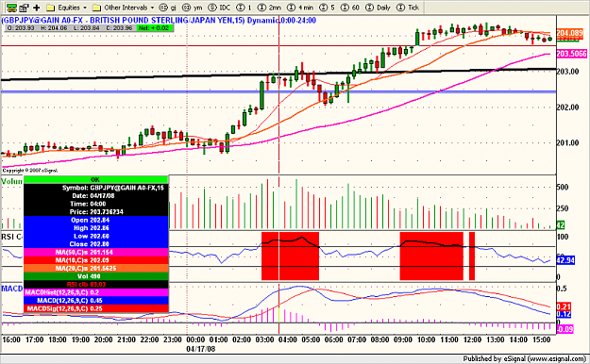Screen dimensions: 590x364
Task: Click the Volume study label
Action: 12,181
